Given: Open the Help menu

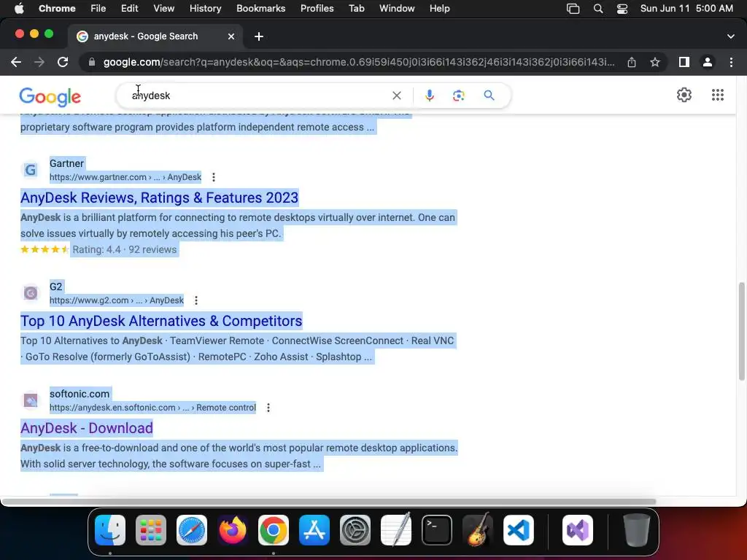Looking at the screenshot, I should coord(439,9).
